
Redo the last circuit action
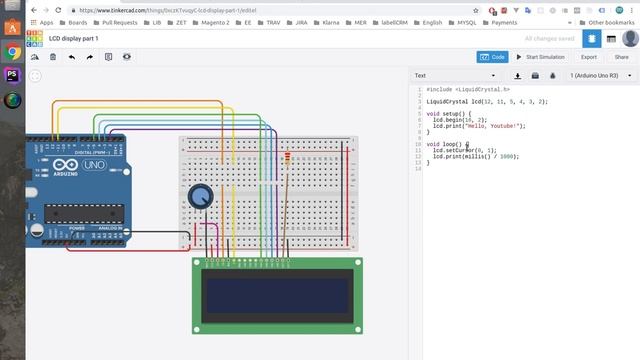point(90,57)
